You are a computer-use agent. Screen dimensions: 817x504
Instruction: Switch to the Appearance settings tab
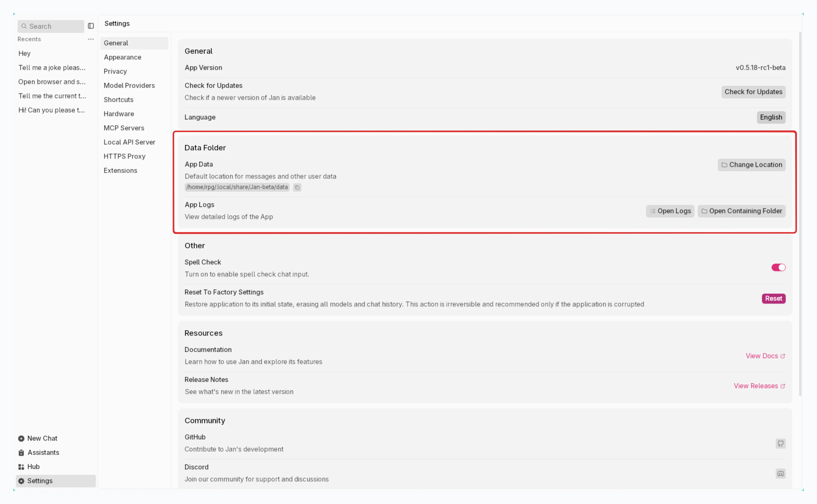[122, 57]
